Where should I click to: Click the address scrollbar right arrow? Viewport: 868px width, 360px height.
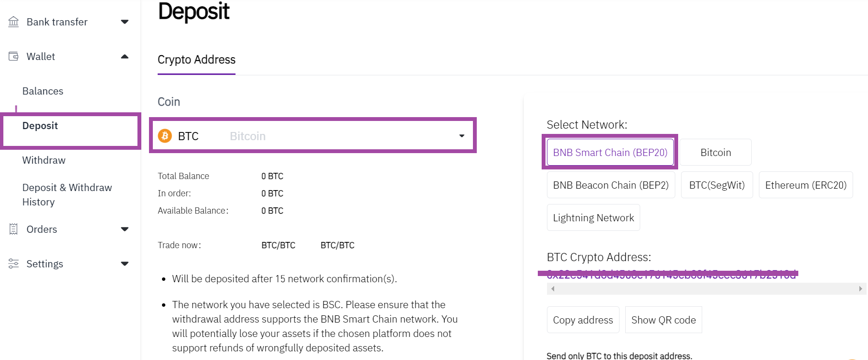point(860,288)
